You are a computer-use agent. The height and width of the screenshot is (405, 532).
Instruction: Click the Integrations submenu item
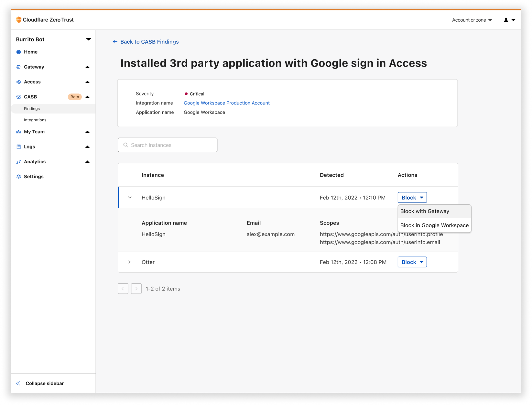(35, 119)
